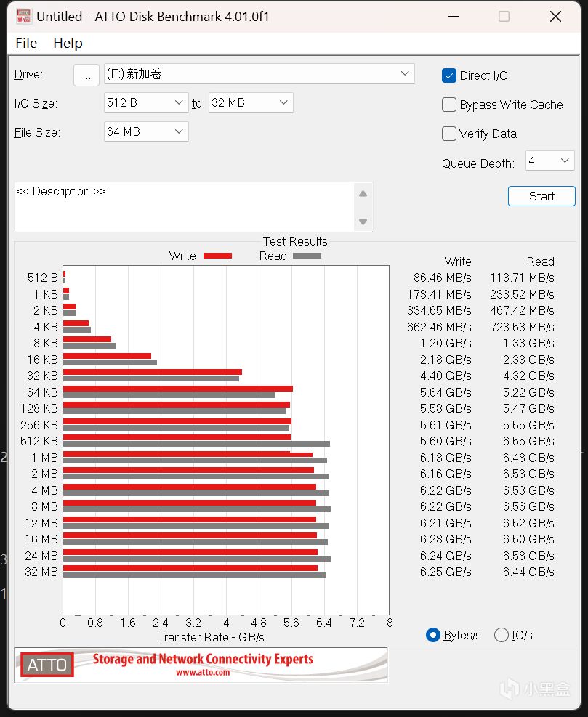Click the Transfer Rate - GB/s axis label
Image resolution: width=588 pixels, height=717 pixels.
point(211,637)
